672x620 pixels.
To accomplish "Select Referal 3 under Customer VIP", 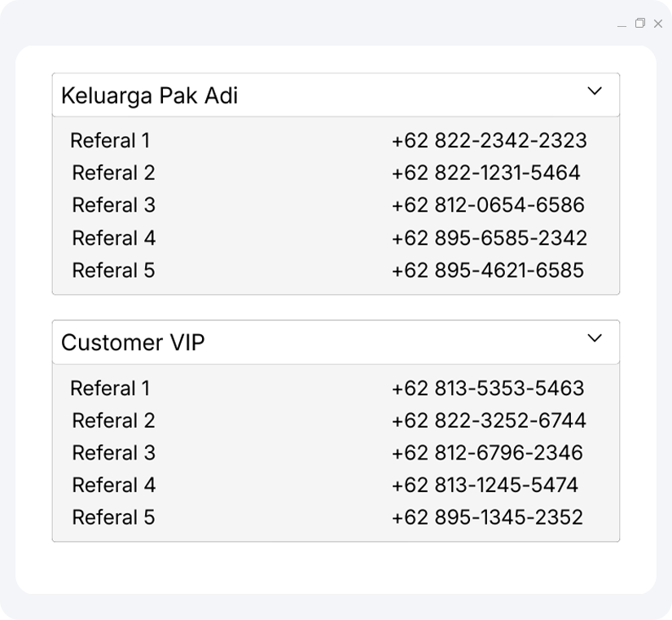I will [113, 453].
